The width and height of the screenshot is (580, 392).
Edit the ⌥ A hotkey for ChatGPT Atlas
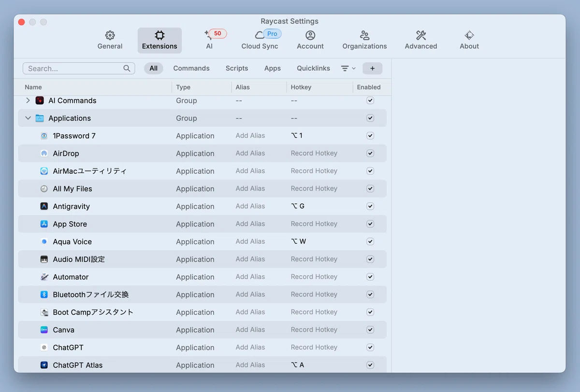pos(297,365)
